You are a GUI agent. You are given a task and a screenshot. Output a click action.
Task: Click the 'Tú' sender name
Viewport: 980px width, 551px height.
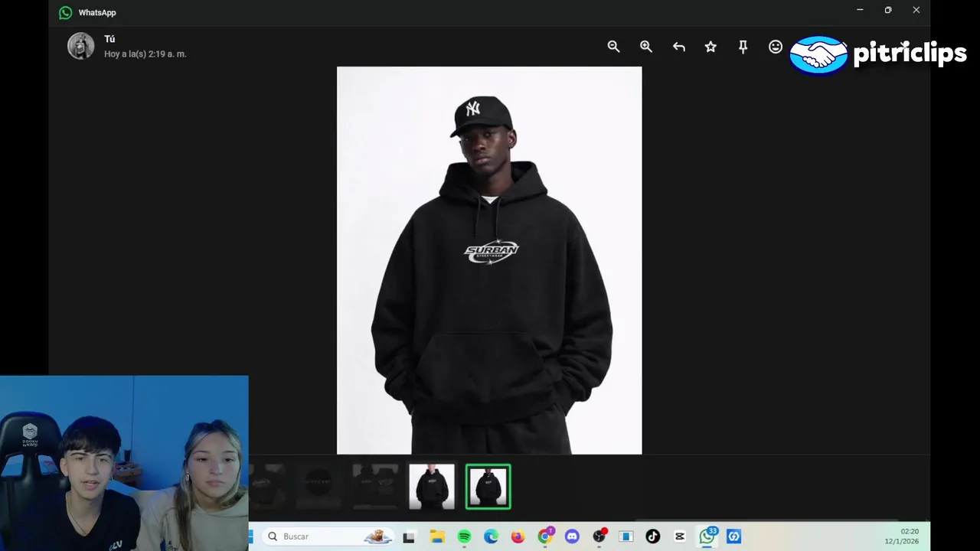click(x=109, y=39)
